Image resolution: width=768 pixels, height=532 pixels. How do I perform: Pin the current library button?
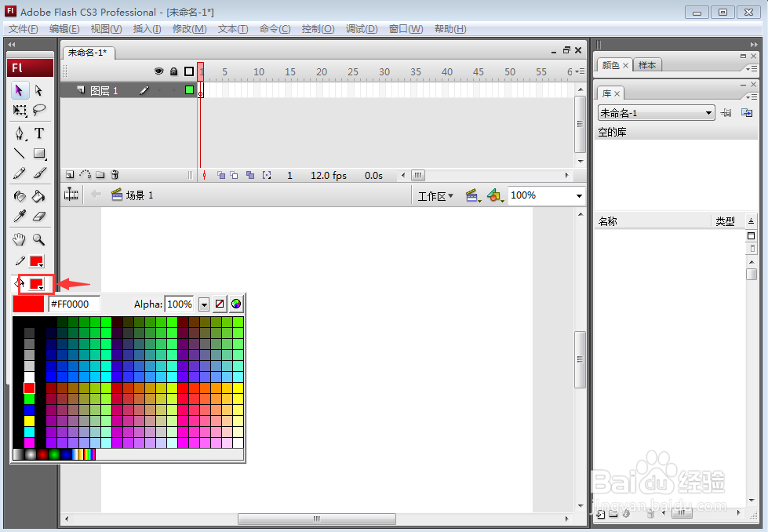726,113
